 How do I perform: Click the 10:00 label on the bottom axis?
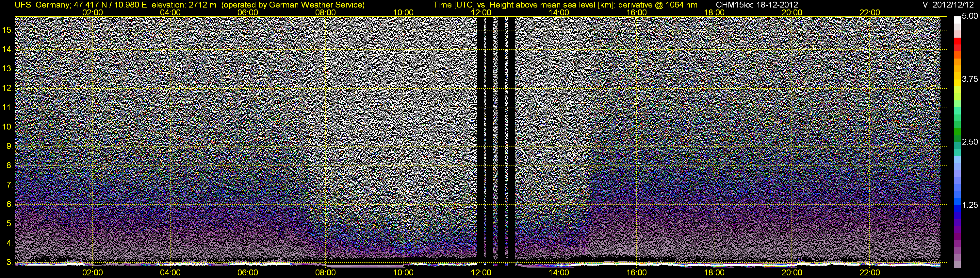(x=403, y=273)
